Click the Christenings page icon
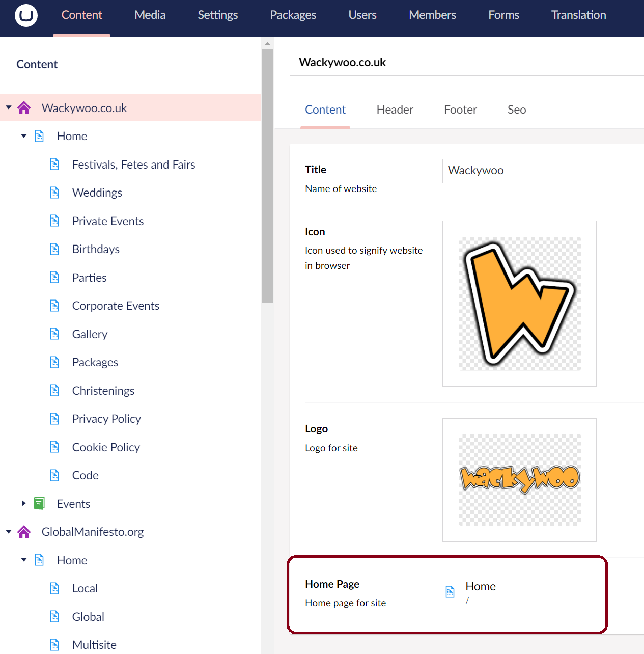The height and width of the screenshot is (654, 644). 54,390
